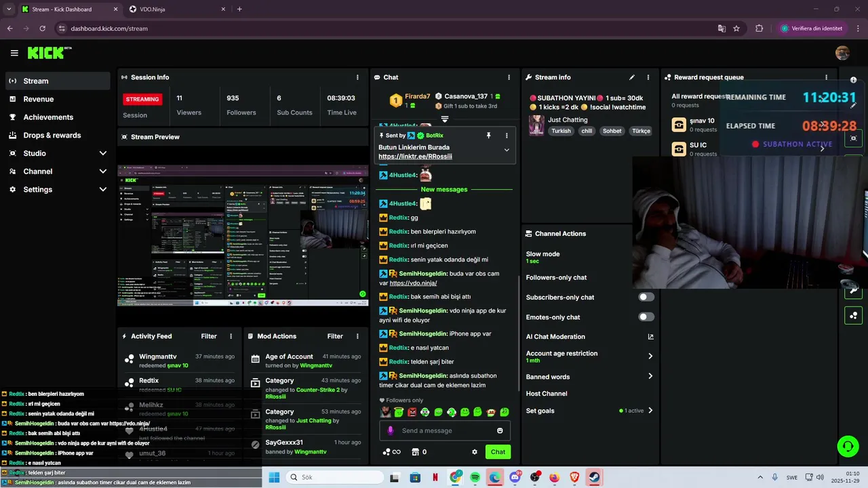
Task: Expand the pinned message chevron
Action: point(507,150)
